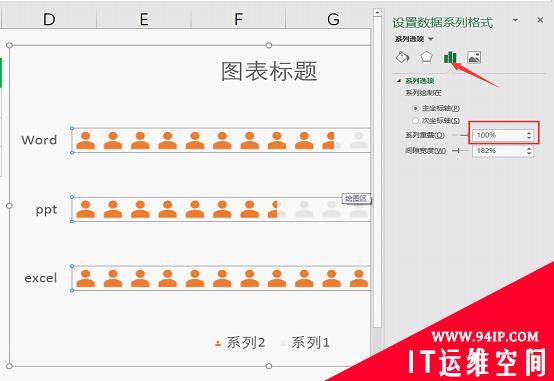Open the Effects pentagon tab
The height and width of the screenshot is (381, 554).
426,57
